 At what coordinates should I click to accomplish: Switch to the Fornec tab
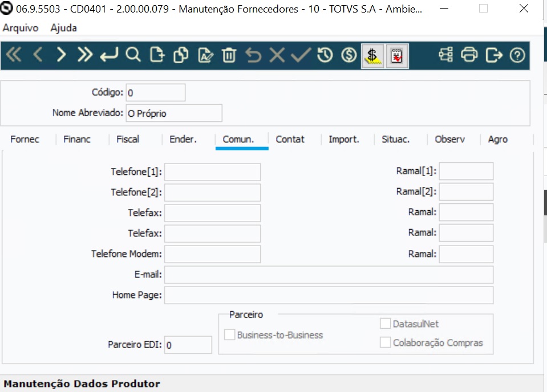25,140
